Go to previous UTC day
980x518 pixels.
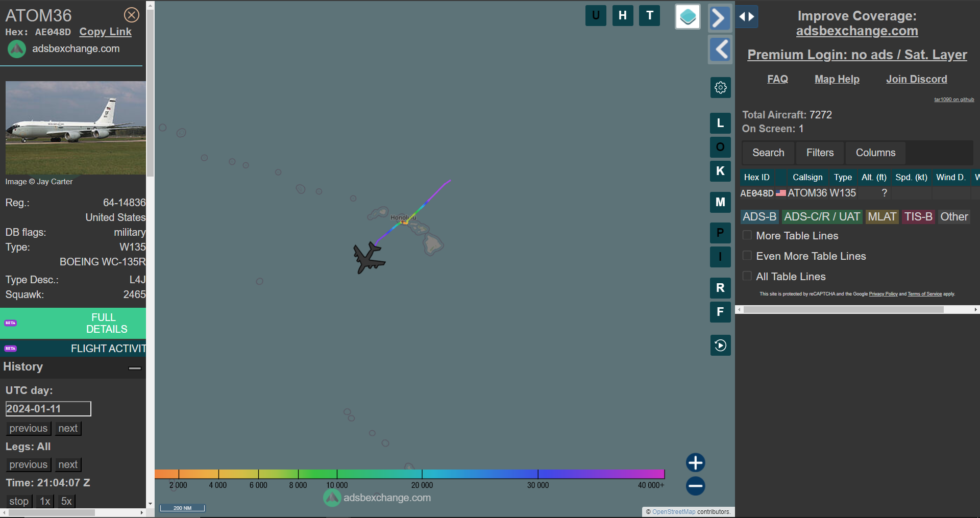29,428
